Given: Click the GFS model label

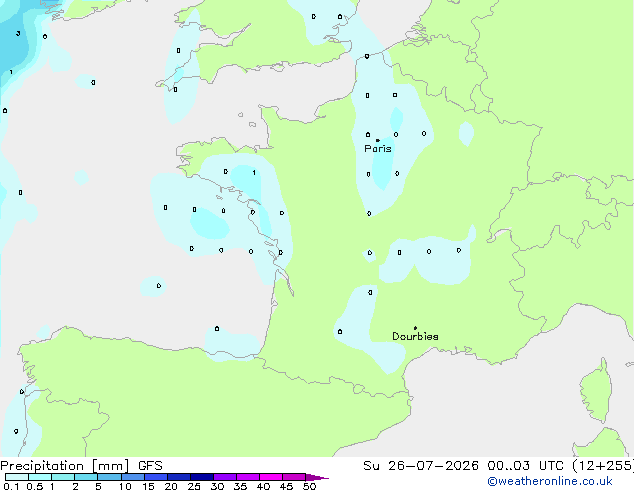Looking at the screenshot, I should (x=150, y=466).
